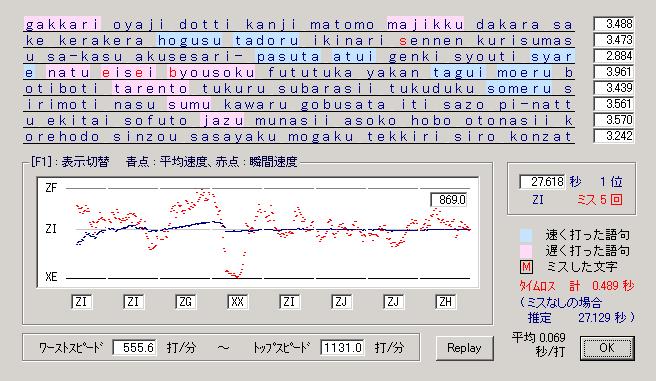Image resolution: width=656 pixels, height=381 pixels.
Task: Click the highlighted word pasuta
Action: coord(288,56)
